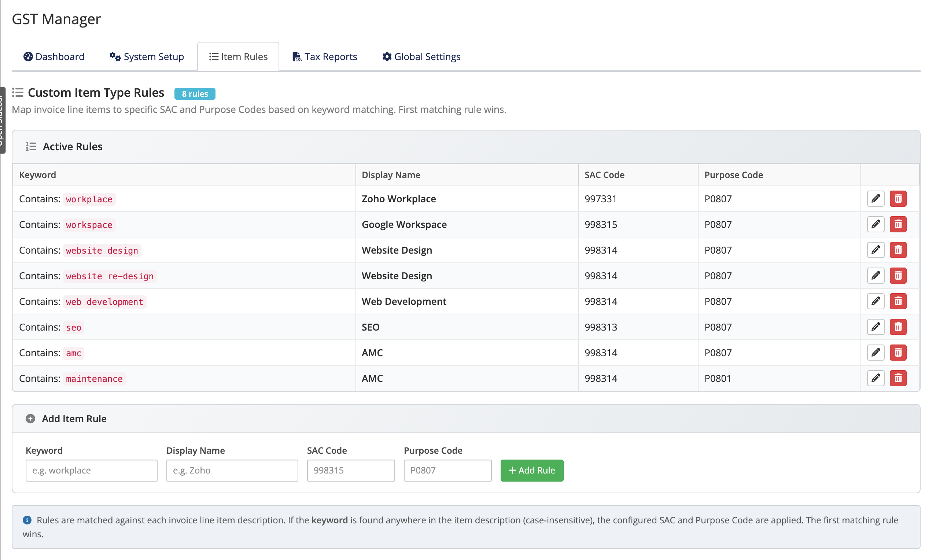Screen dimensions: 925x560
Task: Open the sidebar handle on the left edge
Action: click(x=3, y=120)
